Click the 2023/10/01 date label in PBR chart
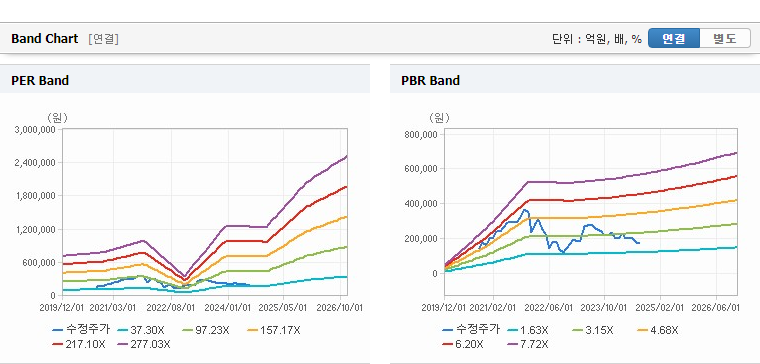 pos(604,308)
